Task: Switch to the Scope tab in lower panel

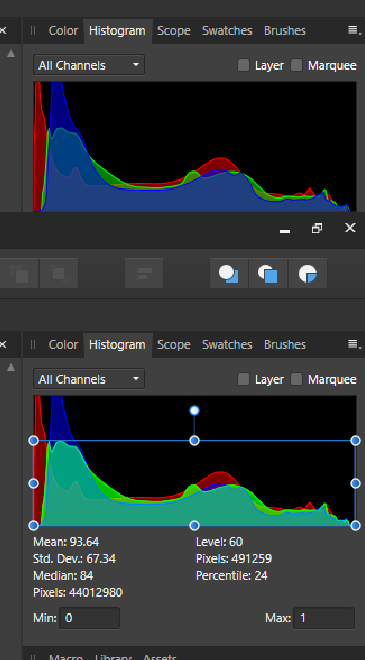Action: [x=174, y=345]
